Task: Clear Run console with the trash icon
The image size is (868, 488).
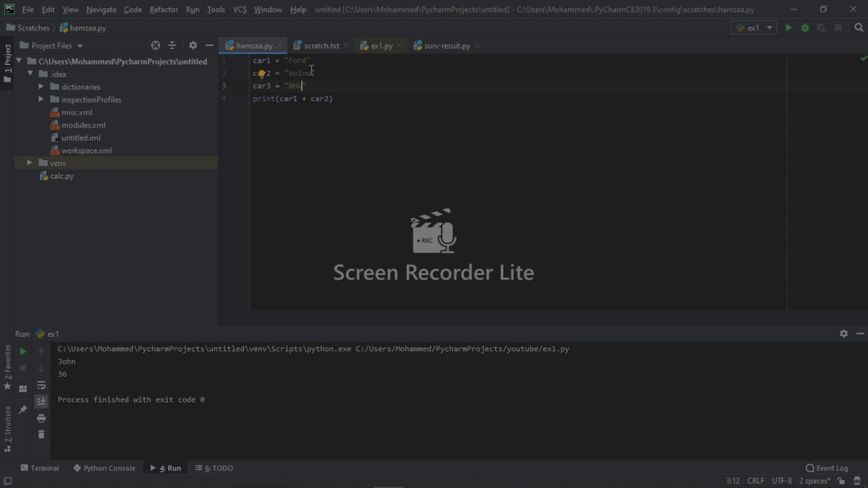Action: 41,434
